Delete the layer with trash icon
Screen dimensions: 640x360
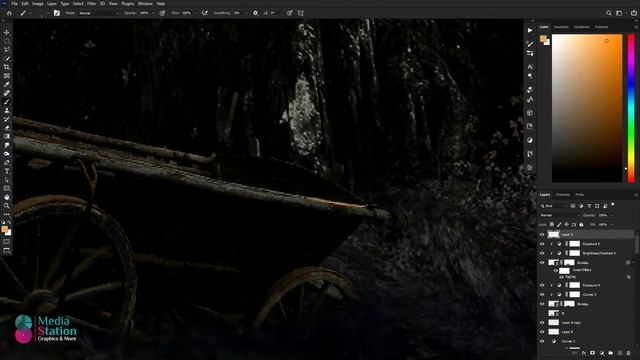point(629,353)
